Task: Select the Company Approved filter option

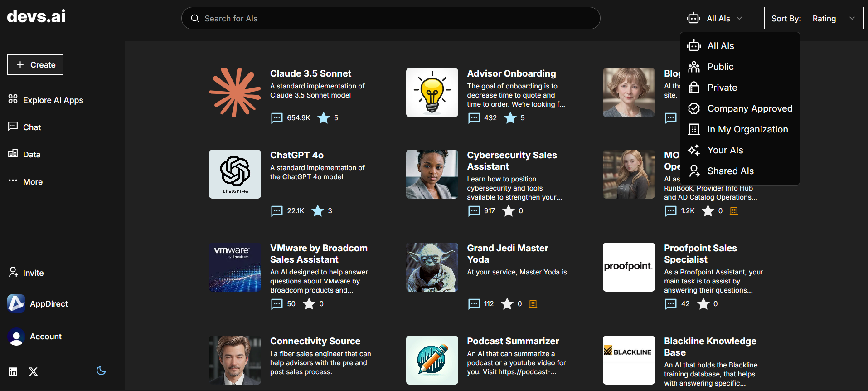Action: (x=740, y=108)
